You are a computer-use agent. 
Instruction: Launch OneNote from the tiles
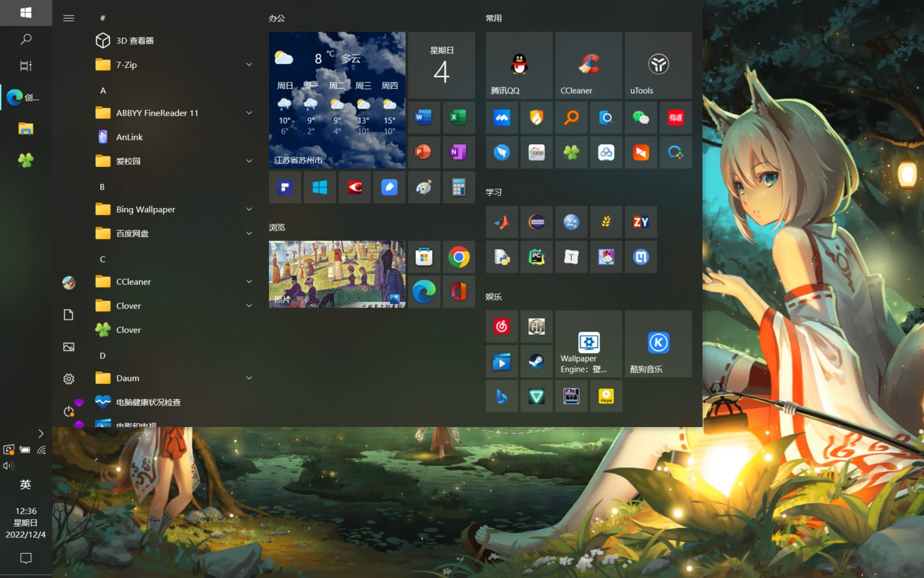459,152
